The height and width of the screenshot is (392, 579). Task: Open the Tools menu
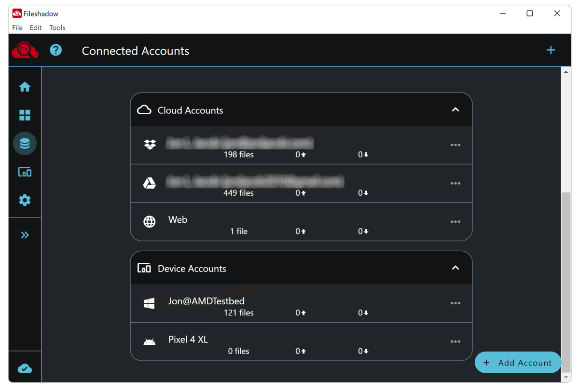click(57, 27)
